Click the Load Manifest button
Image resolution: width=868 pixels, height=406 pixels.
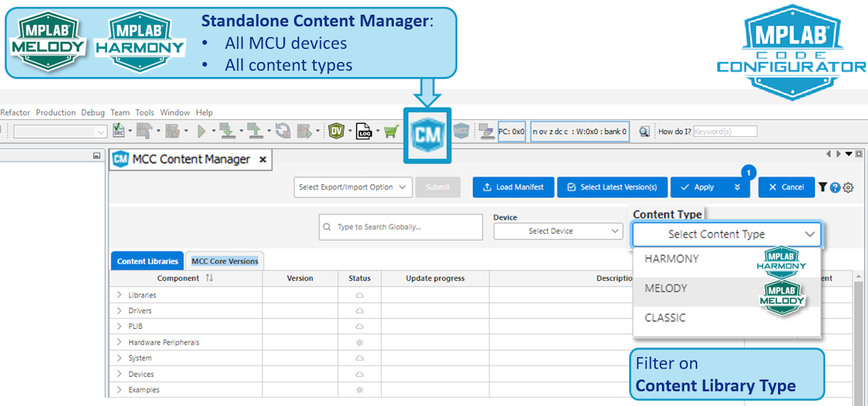pos(513,187)
